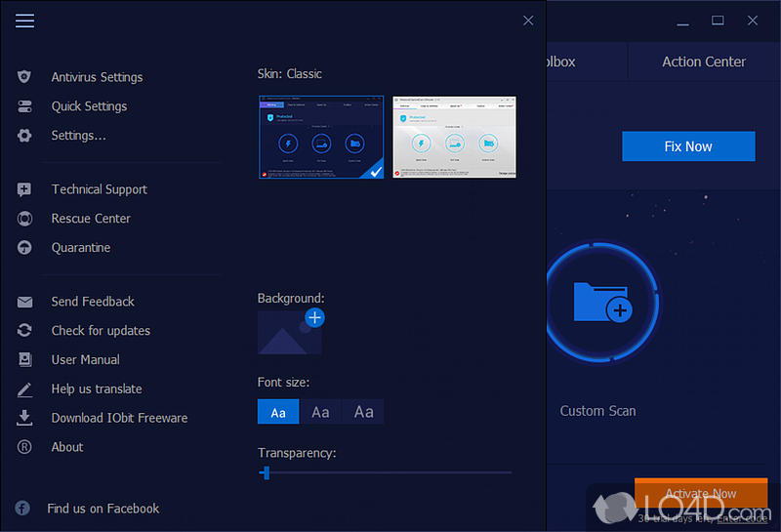The height and width of the screenshot is (532, 781).
Task: Select the small font size option
Action: (278, 412)
